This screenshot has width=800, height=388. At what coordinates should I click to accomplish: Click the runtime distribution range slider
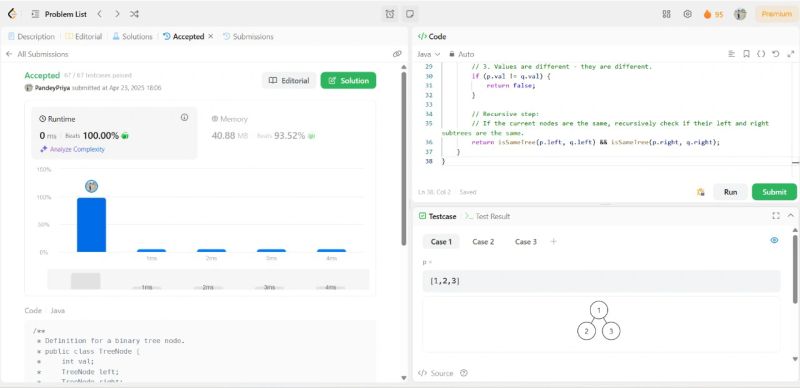208,280
